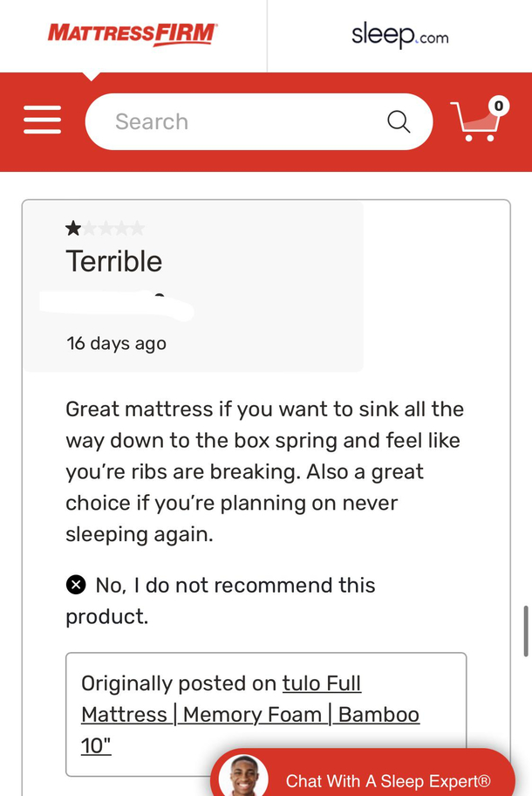Click the 16 days ago timestamp
Image resolution: width=532 pixels, height=796 pixels.
click(116, 344)
